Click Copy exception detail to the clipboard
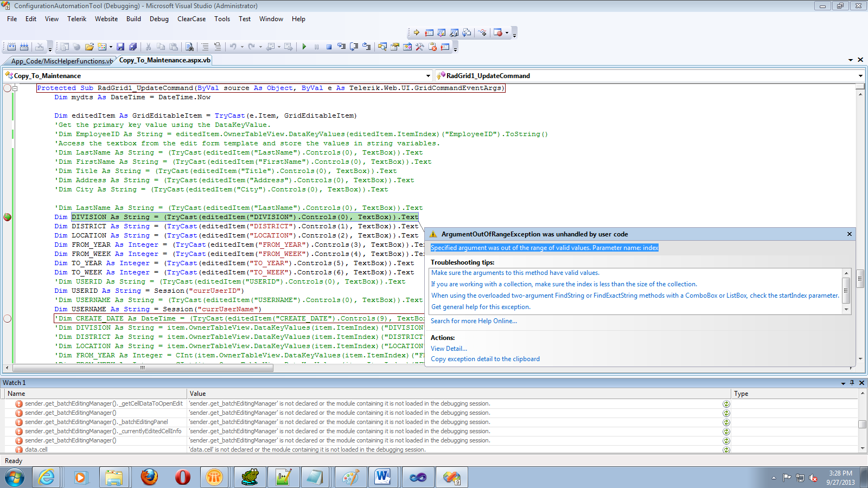Image resolution: width=868 pixels, height=488 pixels. (x=485, y=359)
